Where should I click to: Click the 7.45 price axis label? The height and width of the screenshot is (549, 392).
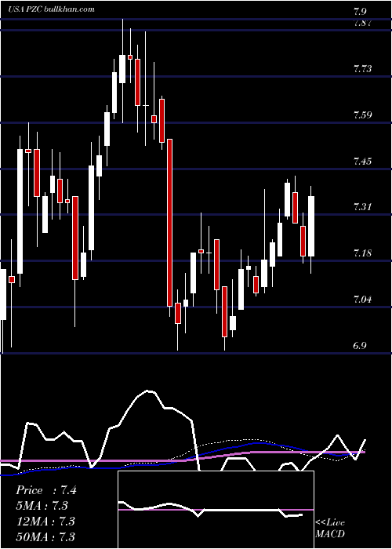362,161
